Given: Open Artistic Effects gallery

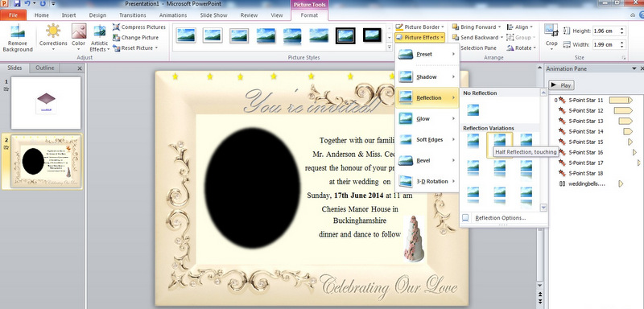Looking at the screenshot, I should (x=99, y=39).
